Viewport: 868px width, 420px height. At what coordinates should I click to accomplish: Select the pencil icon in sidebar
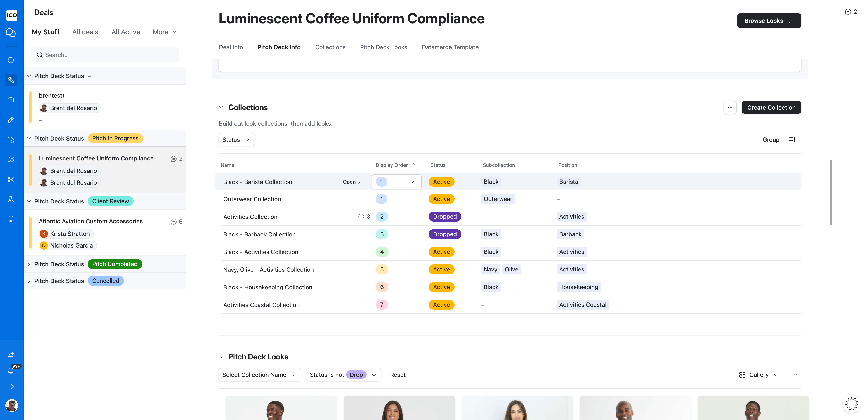11,120
